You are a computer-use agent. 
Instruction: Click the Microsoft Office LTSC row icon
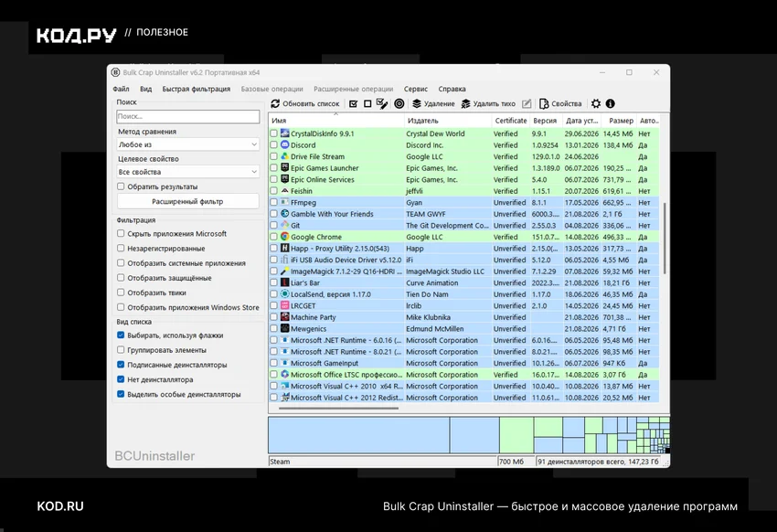(285, 374)
